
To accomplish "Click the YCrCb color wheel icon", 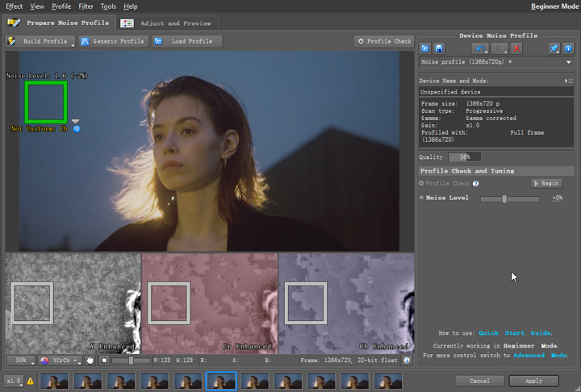I will [44, 360].
